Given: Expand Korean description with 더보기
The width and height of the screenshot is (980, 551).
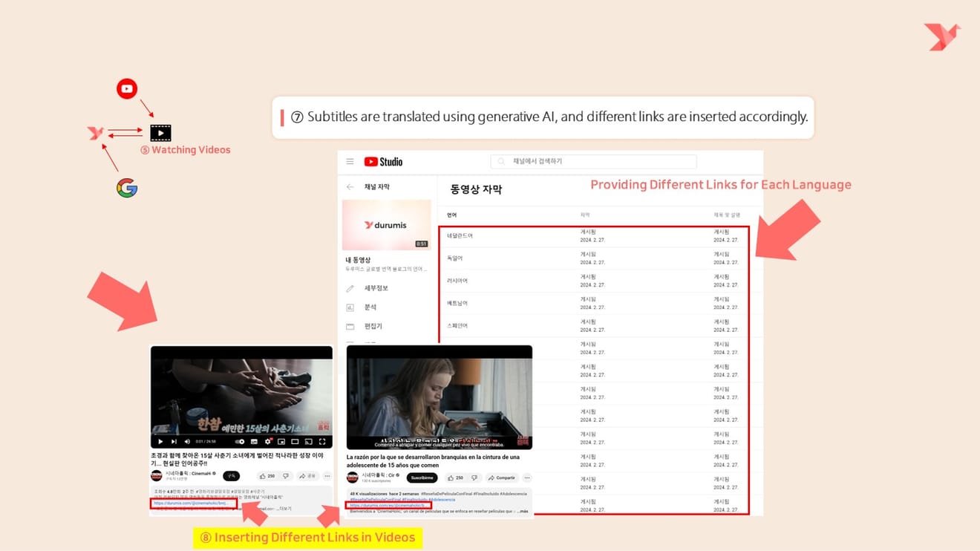Looking at the screenshot, I should tap(284, 509).
